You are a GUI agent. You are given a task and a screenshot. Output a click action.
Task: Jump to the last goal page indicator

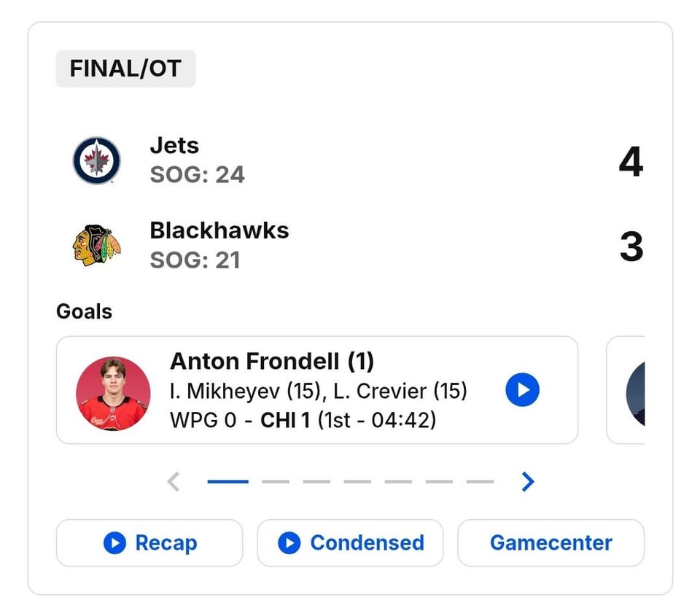[480, 481]
